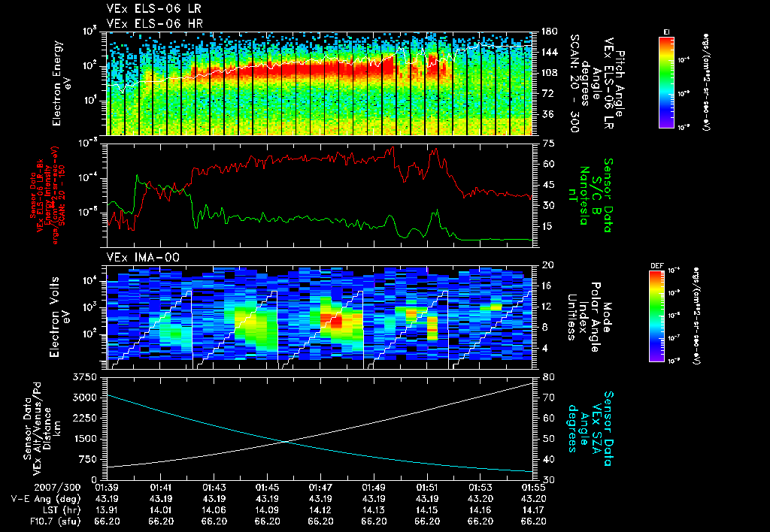Click the 180 pitch angle tick
Image resolution: width=770 pixels, height=532 pixels.
pyautogui.click(x=549, y=32)
